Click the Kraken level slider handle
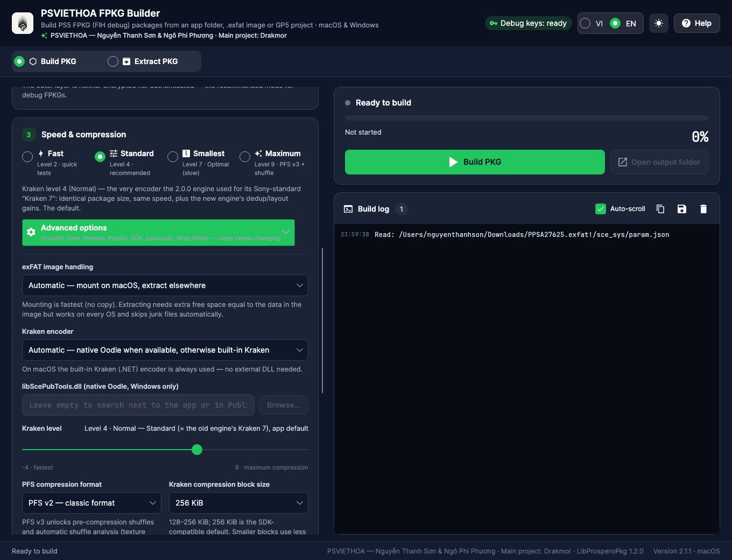The image size is (732, 560). click(197, 450)
